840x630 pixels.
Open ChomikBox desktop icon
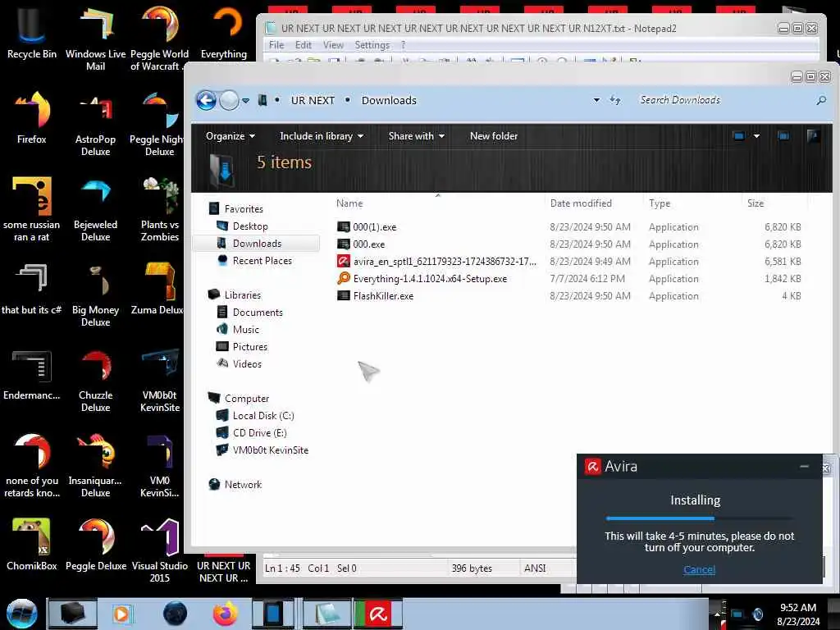pos(32,544)
